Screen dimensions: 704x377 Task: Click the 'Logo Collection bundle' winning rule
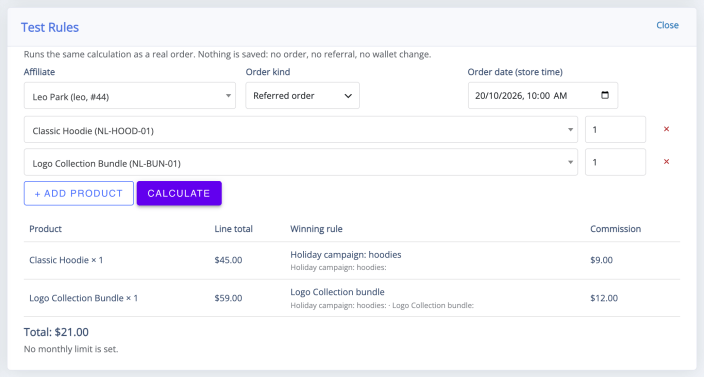point(337,292)
